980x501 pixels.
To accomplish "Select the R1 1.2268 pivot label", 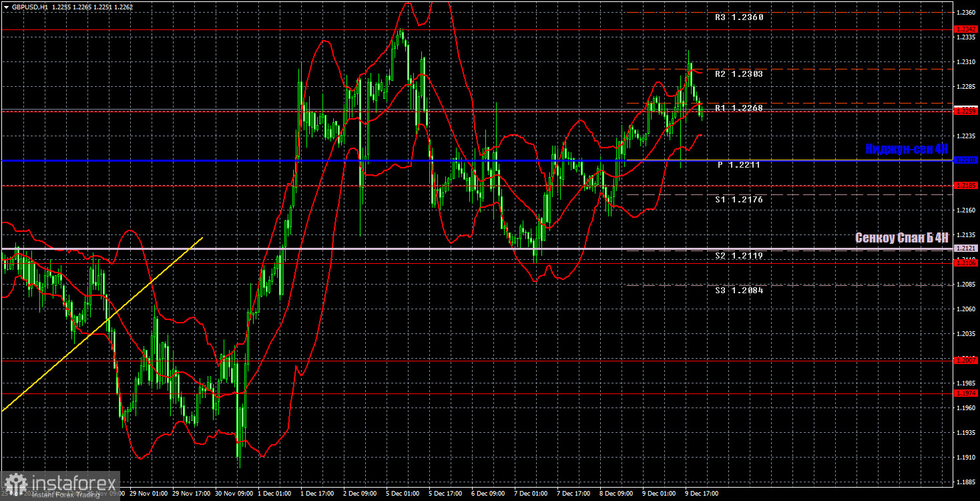I will point(739,108).
